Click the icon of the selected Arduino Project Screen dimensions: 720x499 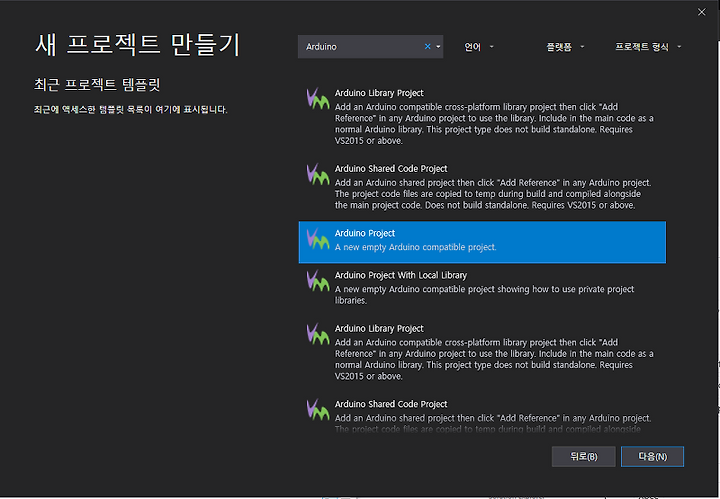tap(318, 239)
